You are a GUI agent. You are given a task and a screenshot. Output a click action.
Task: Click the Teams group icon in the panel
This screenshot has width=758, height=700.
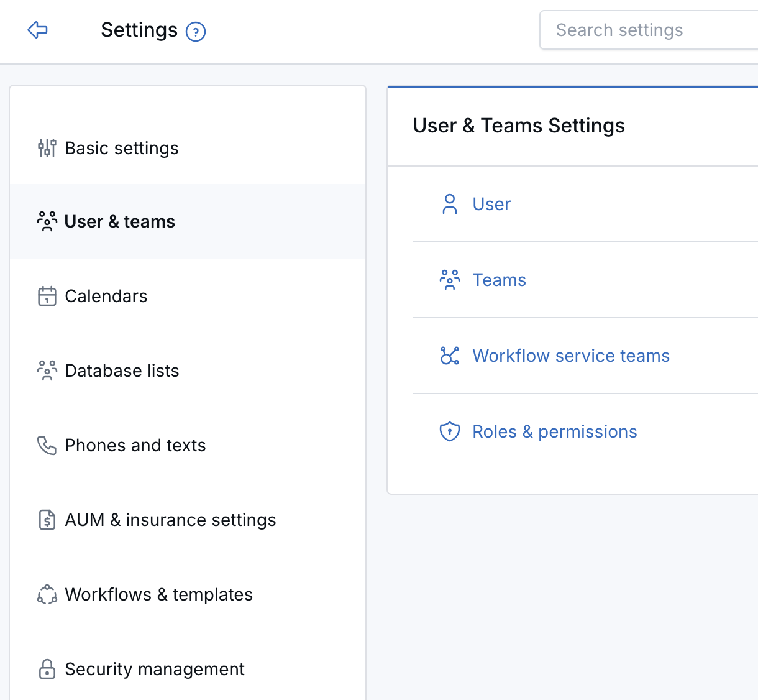pos(450,280)
